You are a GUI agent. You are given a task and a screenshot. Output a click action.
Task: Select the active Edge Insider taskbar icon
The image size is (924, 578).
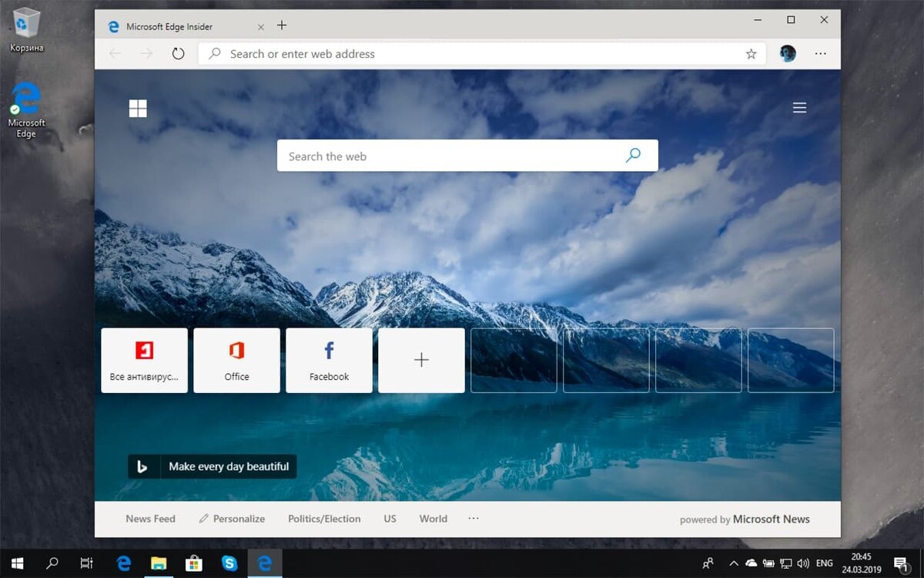(x=265, y=563)
